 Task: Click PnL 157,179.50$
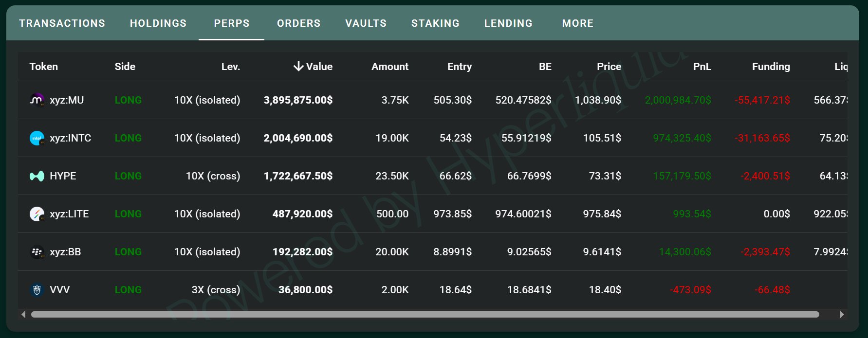[x=682, y=176]
